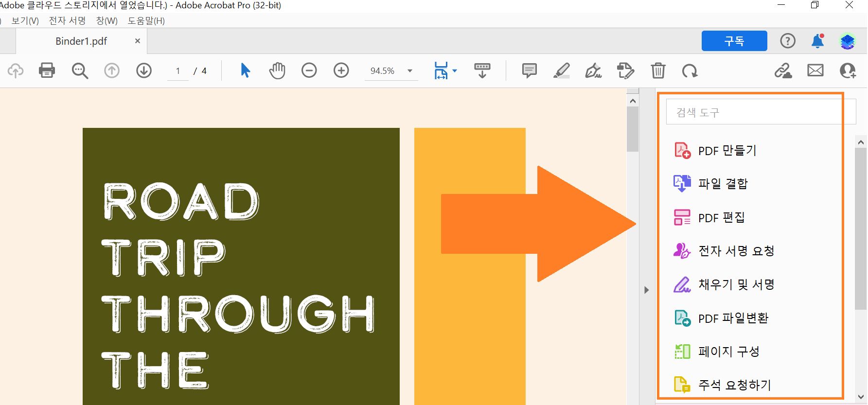This screenshot has height=405, width=868.
Task: Collapse the right tools pane arrow
Action: [x=646, y=290]
